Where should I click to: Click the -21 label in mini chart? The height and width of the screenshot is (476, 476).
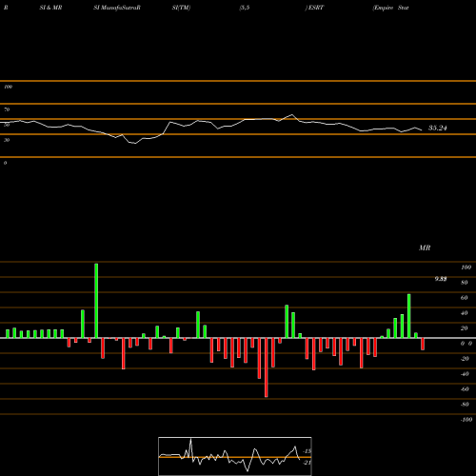307,463
